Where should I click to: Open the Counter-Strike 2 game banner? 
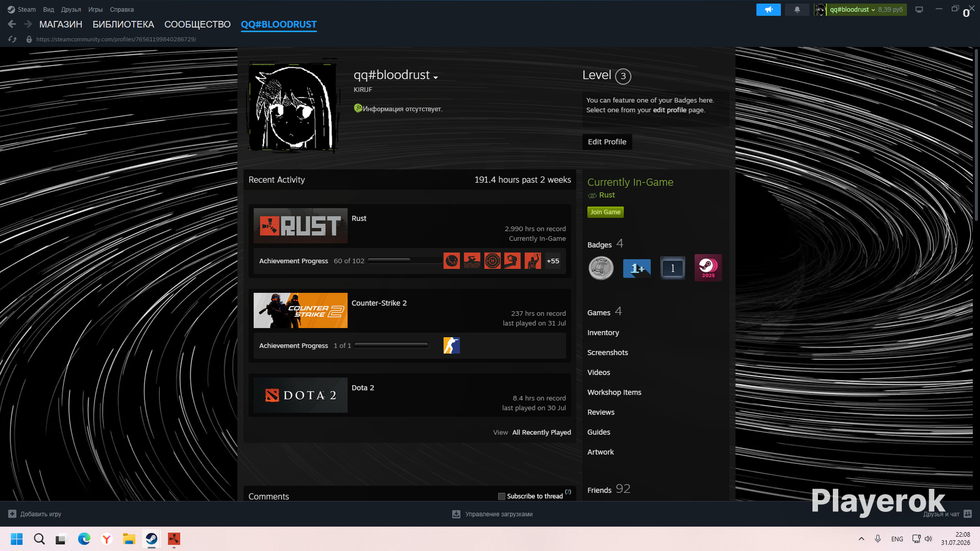click(x=300, y=311)
